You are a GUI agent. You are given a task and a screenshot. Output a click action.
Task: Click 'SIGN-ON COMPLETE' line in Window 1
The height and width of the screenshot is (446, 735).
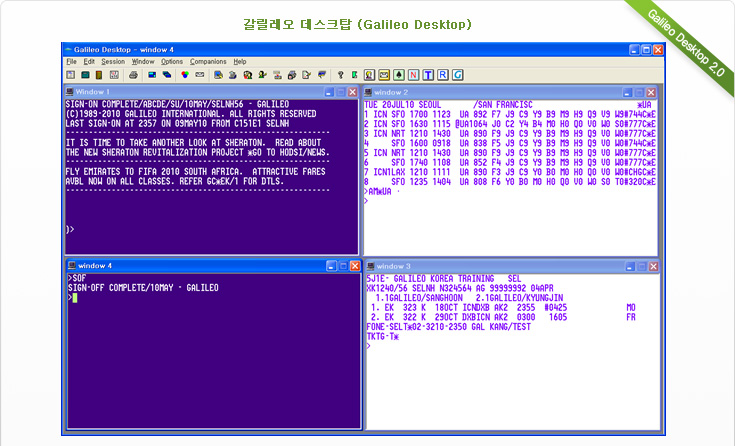177,104
